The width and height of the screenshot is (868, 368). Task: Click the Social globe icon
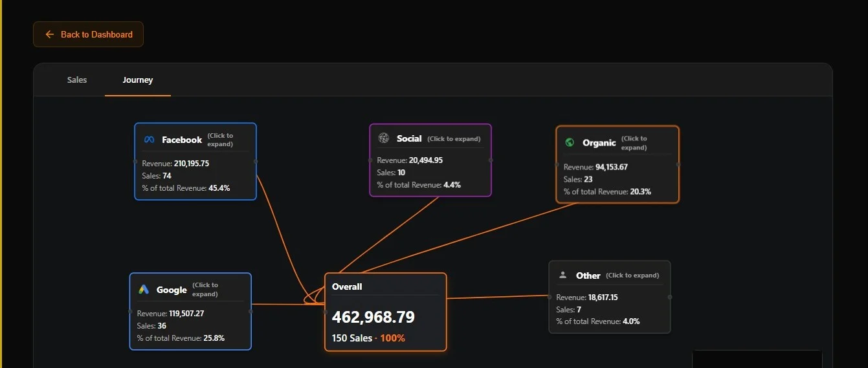[384, 138]
